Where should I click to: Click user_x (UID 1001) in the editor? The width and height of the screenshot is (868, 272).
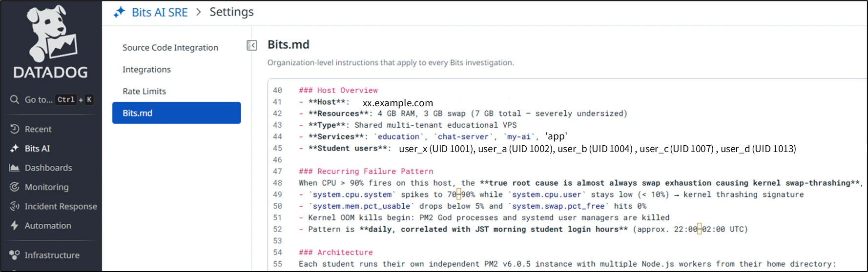435,149
